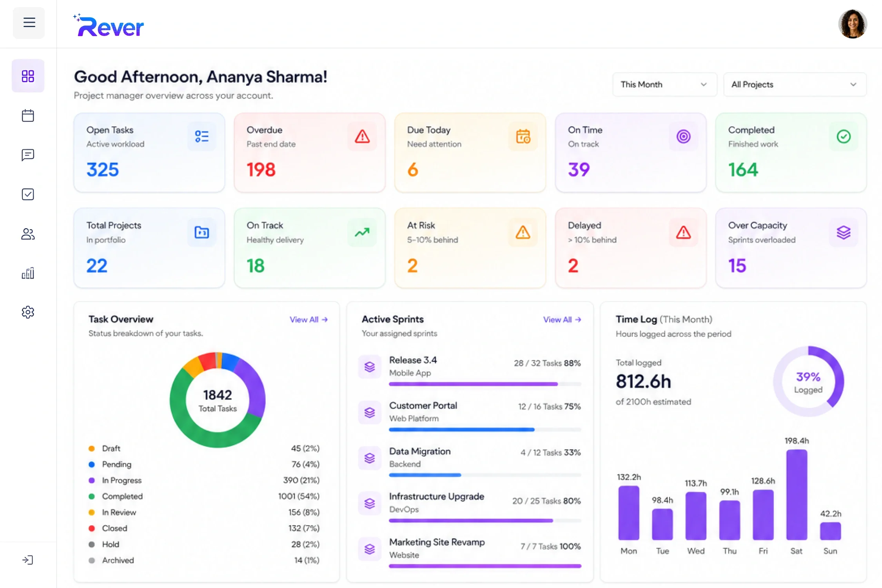Open View All in Task Overview
Viewport: 882px width, 588px height.
tap(309, 319)
